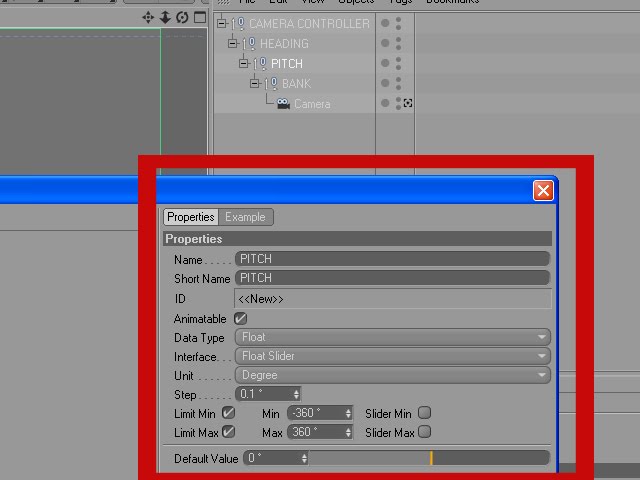Click the BANK null object icon

coord(271,83)
